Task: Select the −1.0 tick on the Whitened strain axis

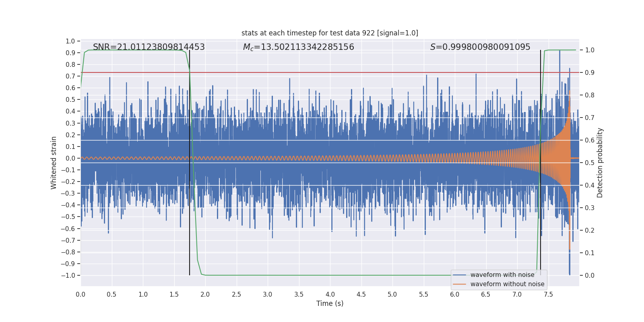Action: point(68,275)
